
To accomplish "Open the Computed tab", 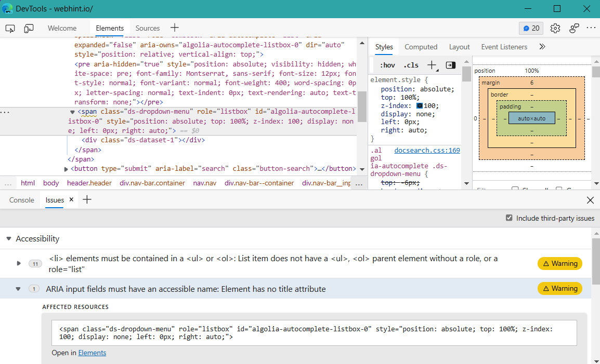I will 421,47.
